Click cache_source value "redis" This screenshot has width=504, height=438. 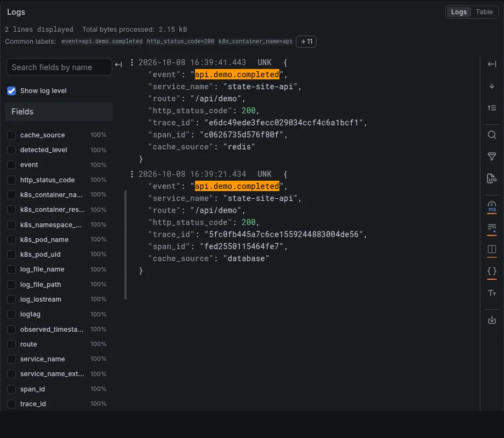[x=239, y=147]
